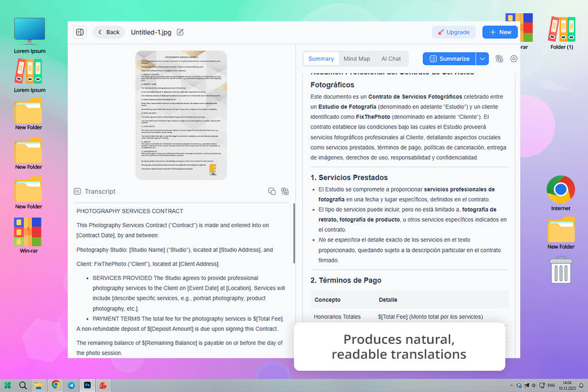The height and width of the screenshot is (392, 588).
Task: Open the Win-rar desktop icon
Action: [29, 235]
